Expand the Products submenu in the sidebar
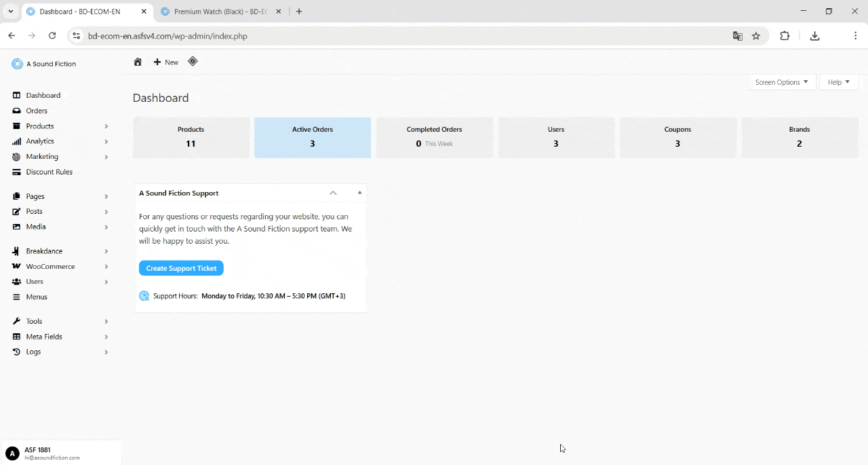The height and width of the screenshot is (465, 868). point(106,126)
